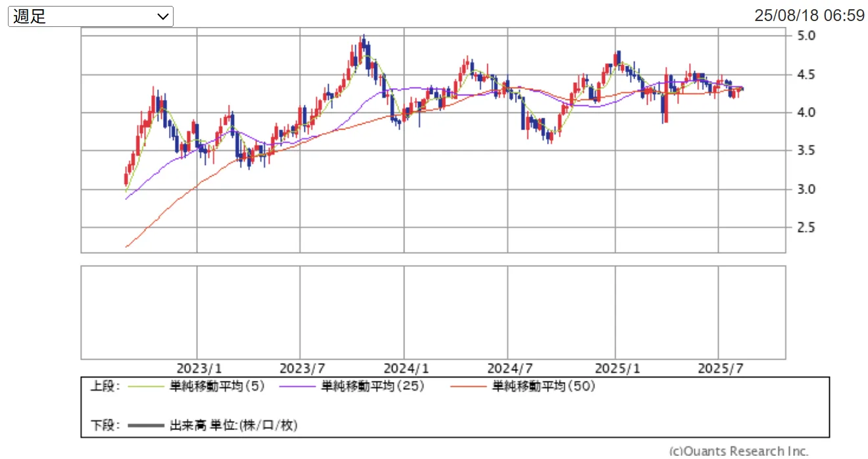
Task: Click the 2024/1 date axis label
Action: point(405,368)
